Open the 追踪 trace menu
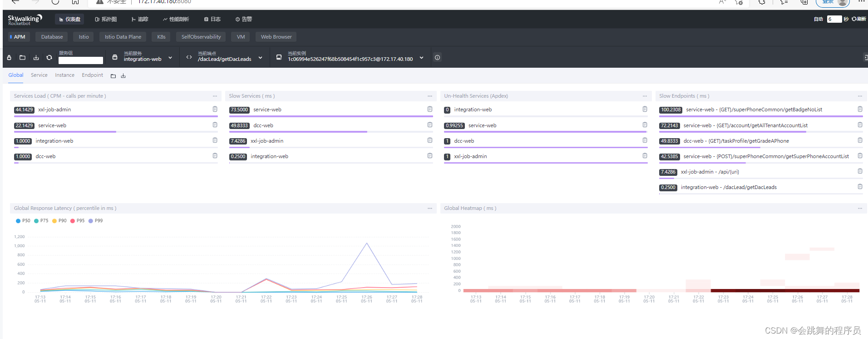 coord(140,19)
